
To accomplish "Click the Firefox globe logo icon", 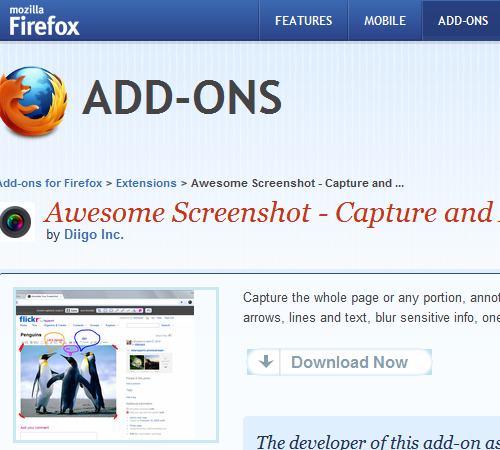I will tap(33, 101).
